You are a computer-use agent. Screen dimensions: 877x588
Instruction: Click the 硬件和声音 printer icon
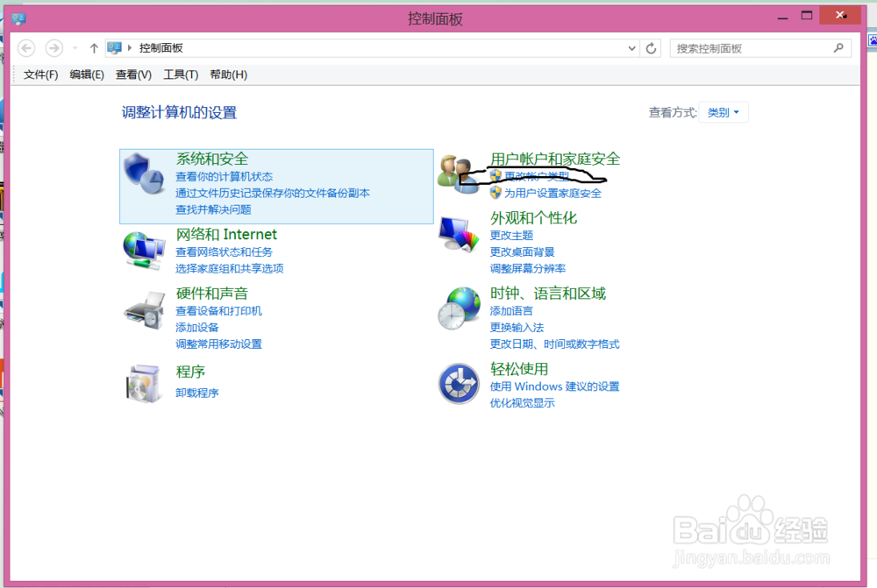click(x=143, y=311)
